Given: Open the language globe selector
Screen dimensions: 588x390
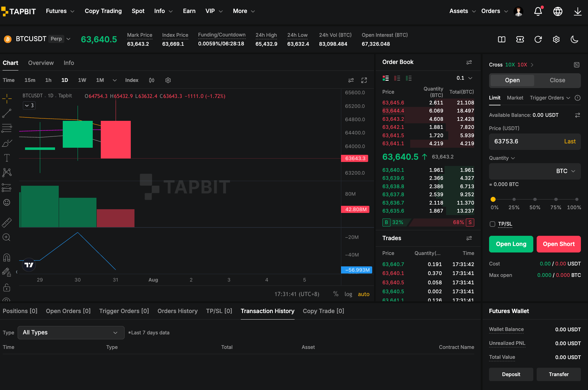Looking at the screenshot, I should pyautogui.click(x=558, y=11).
